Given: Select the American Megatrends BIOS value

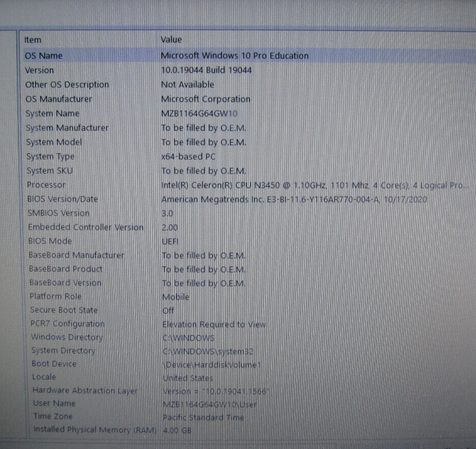Looking at the screenshot, I should 294,199.
